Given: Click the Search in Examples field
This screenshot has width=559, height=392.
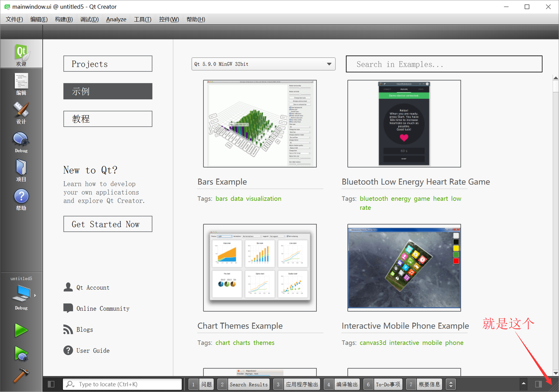Looking at the screenshot, I should (x=444, y=64).
